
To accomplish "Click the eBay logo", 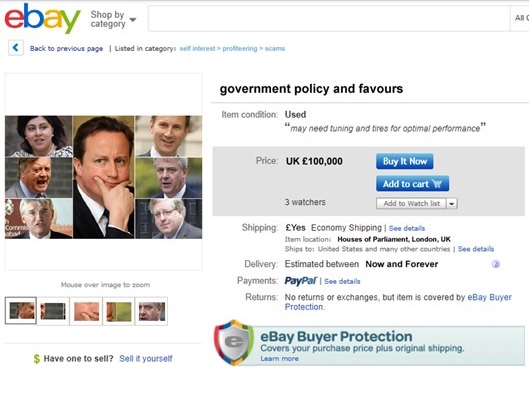I will pos(43,18).
